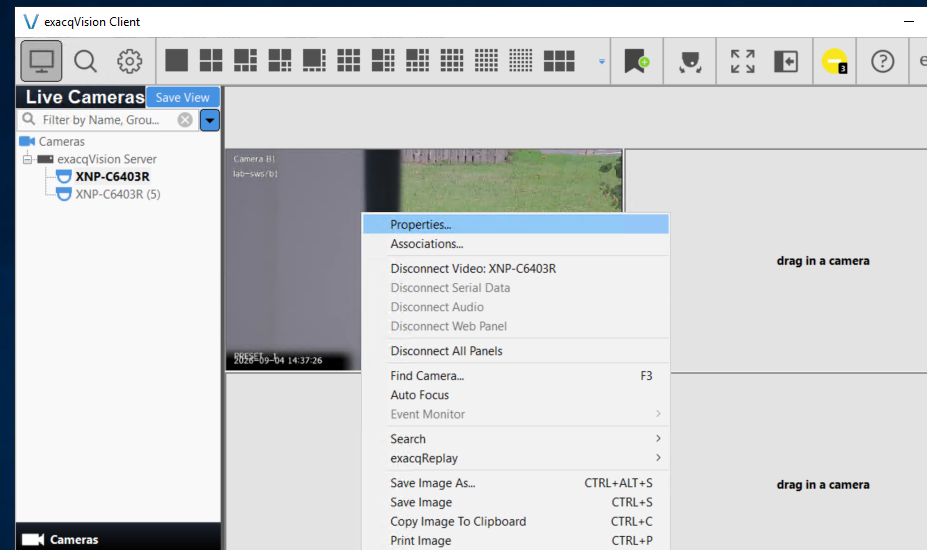The image size is (927, 550).
Task: Select the 4x4 sixteen-panel layout
Action: (x=452, y=60)
